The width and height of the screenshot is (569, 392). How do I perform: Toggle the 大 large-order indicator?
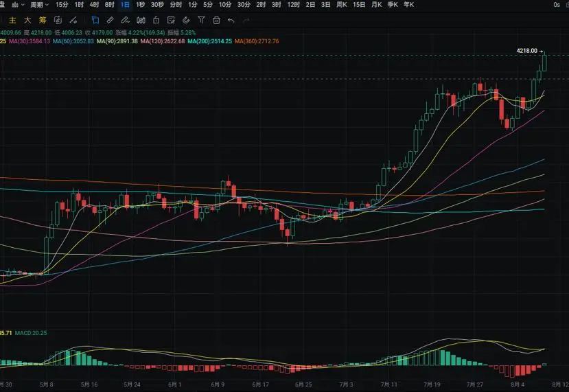[27, 21]
